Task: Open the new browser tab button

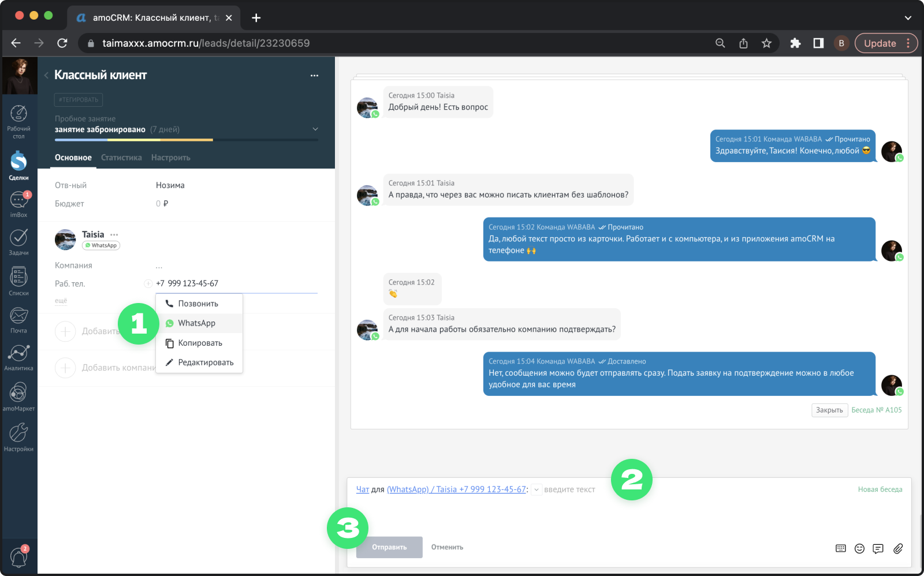Action: [256, 18]
